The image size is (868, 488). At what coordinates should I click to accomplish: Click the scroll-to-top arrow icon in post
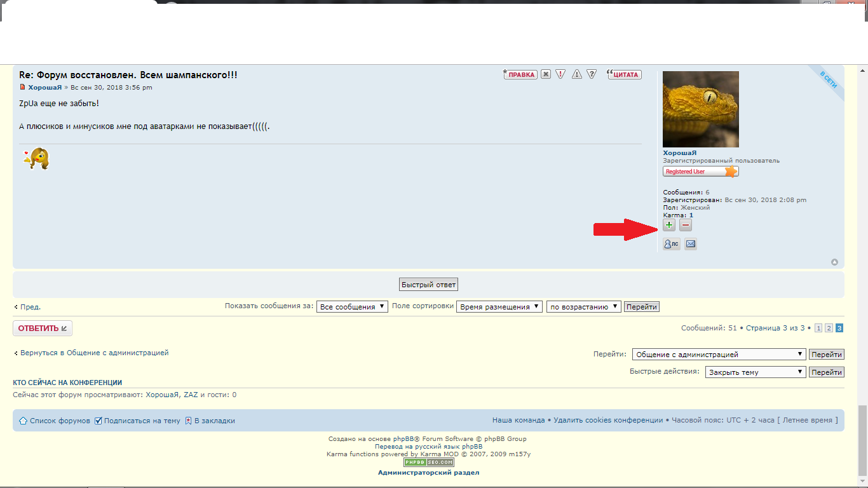click(834, 262)
